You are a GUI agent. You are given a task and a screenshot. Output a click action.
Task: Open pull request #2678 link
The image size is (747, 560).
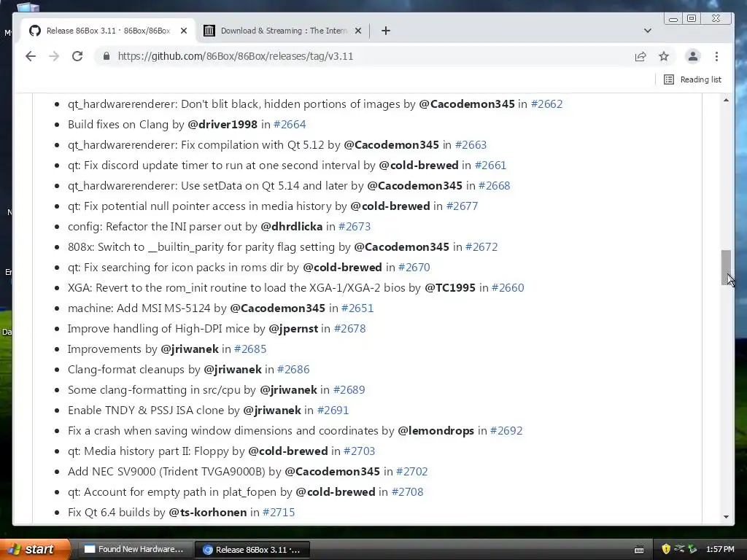[x=349, y=329]
